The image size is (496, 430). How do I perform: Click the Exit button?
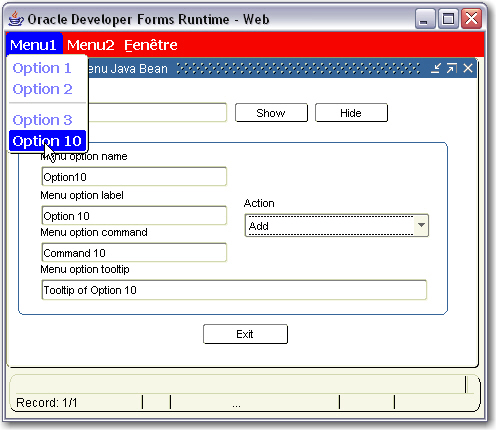[x=245, y=334]
